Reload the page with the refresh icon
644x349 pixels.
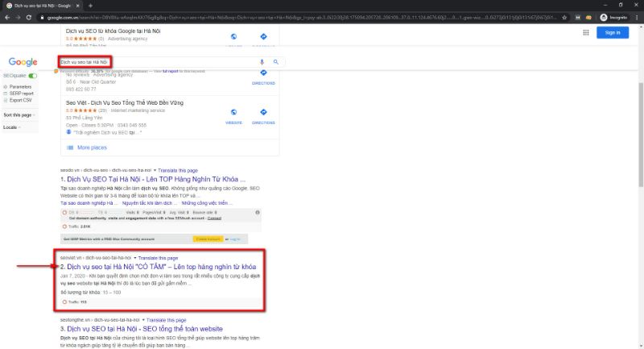coord(29,17)
